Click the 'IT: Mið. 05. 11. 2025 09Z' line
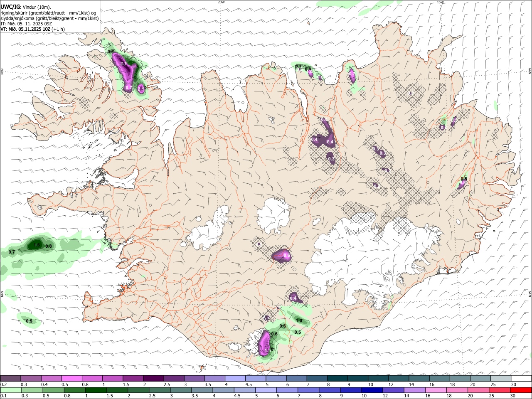 [26, 24]
